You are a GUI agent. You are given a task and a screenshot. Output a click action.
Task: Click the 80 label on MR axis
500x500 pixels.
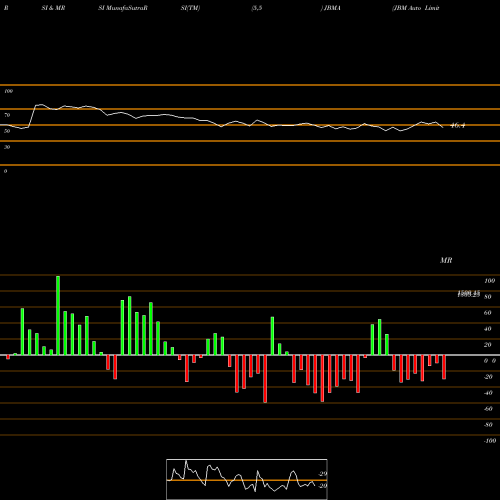click(x=488, y=297)
